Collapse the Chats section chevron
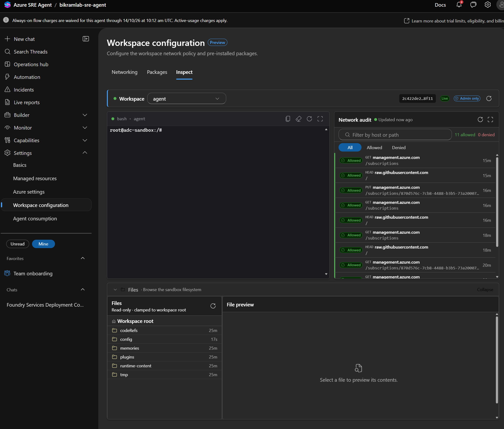The height and width of the screenshot is (429, 504). click(83, 290)
